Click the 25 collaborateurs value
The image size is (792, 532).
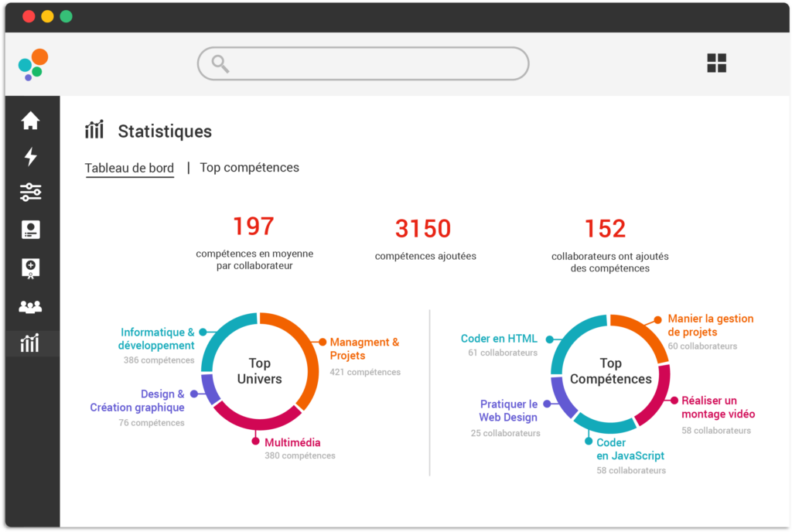point(506,434)
